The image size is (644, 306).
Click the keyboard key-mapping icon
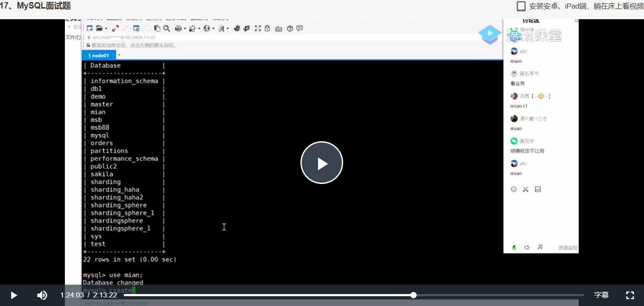point(278,29)
